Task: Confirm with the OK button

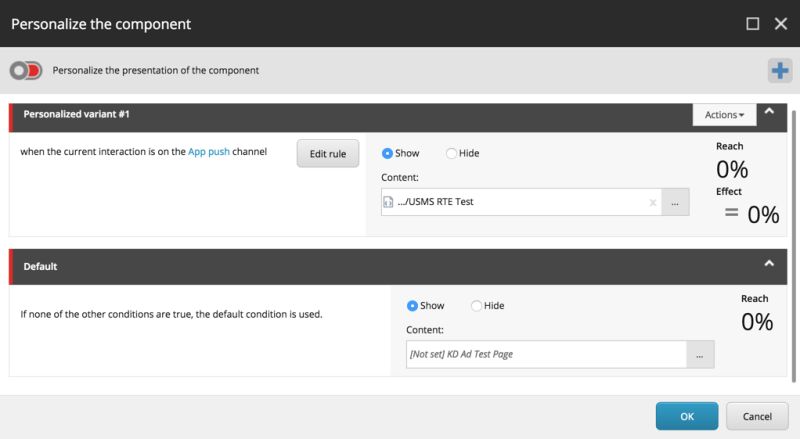Action: 687,416
